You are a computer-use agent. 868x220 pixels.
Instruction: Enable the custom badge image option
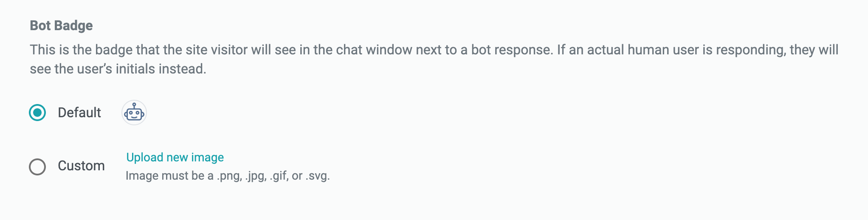[x=37, y=166]
